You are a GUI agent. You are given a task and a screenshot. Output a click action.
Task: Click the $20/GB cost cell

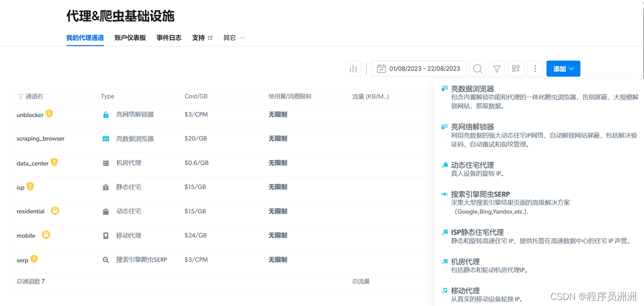pyautogui.click(x=196, y=138)
